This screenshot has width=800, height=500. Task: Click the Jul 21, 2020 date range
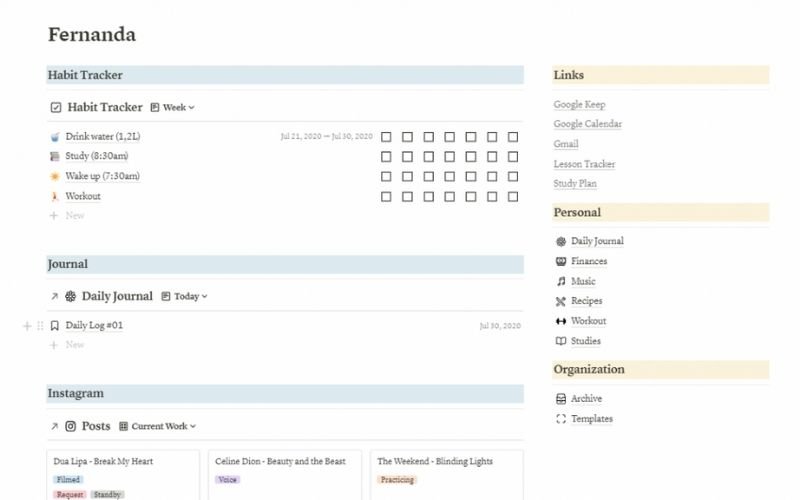[327, 137]
